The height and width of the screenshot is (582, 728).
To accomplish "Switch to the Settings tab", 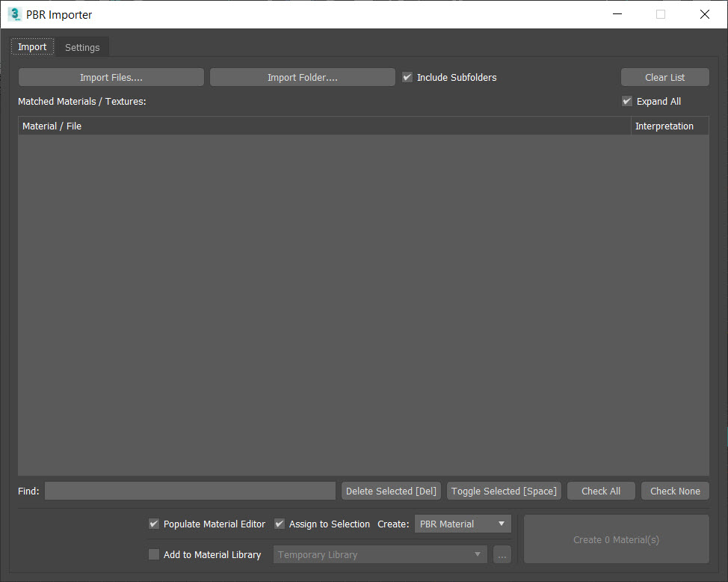I will point(82,47).
